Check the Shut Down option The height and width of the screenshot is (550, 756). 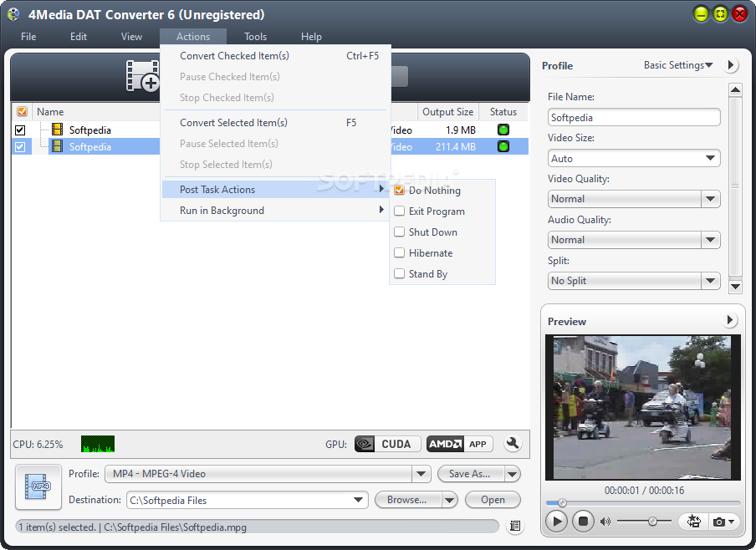point(399,232)
